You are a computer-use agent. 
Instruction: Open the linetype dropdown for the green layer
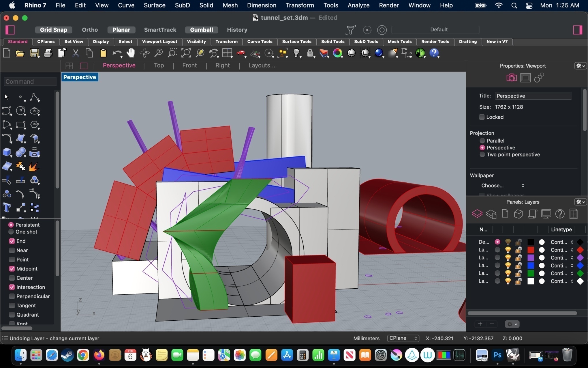(x=562, y=273)
